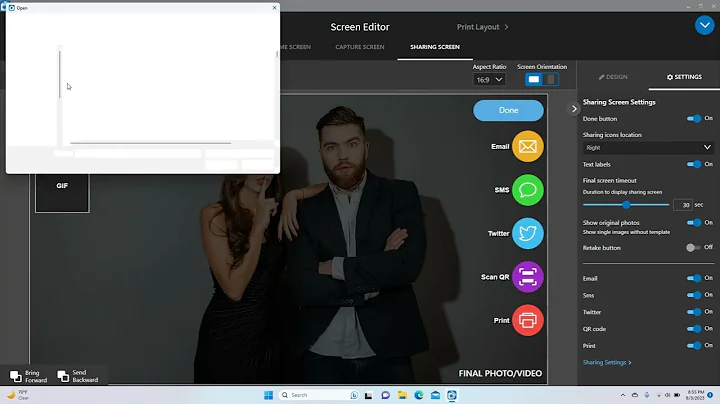Open Task View in taskbar

(x=368, y=395)
